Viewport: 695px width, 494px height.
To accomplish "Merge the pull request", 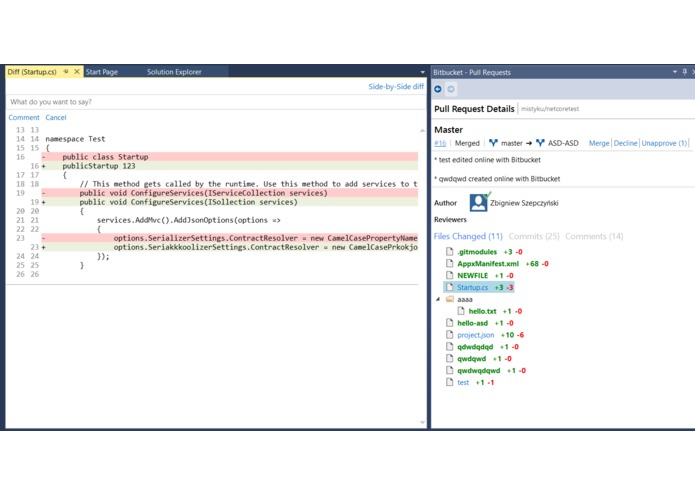I will [599, 143].
